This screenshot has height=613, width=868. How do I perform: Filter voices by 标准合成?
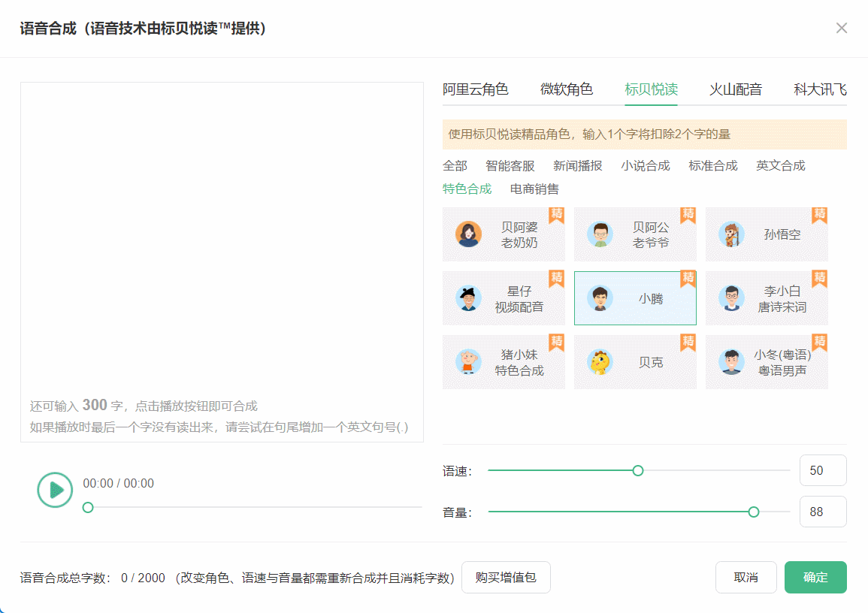(713, 166)
